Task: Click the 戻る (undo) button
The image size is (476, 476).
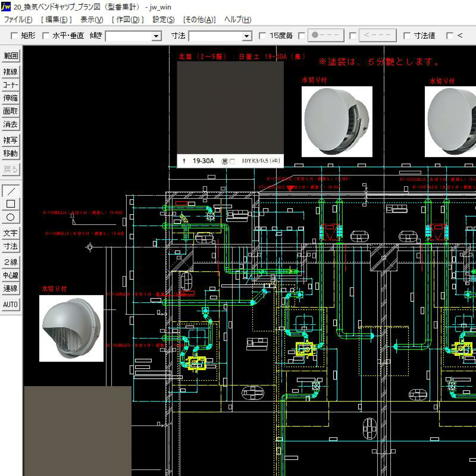Action: (x=11, y=169)
